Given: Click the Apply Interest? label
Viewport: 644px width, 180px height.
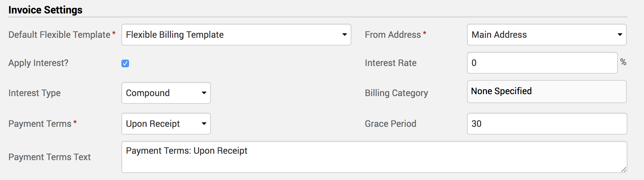Looking at the screenshot, I should (38, 63).
